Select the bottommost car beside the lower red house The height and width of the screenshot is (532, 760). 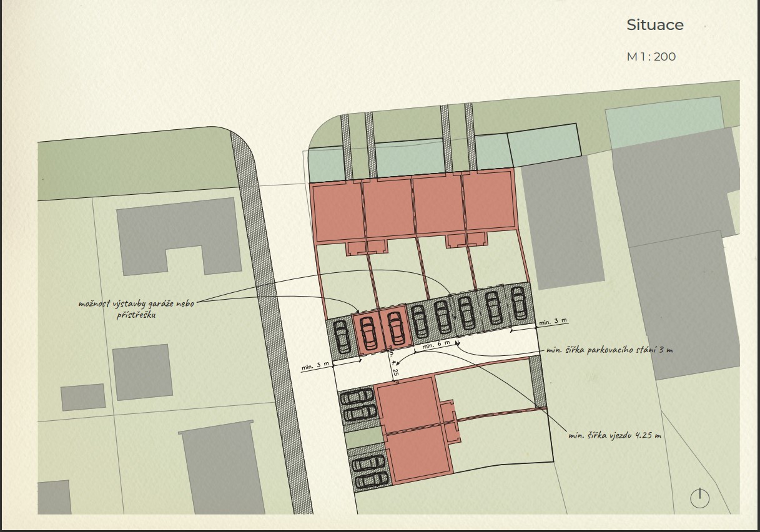click(x=369, y=480)
